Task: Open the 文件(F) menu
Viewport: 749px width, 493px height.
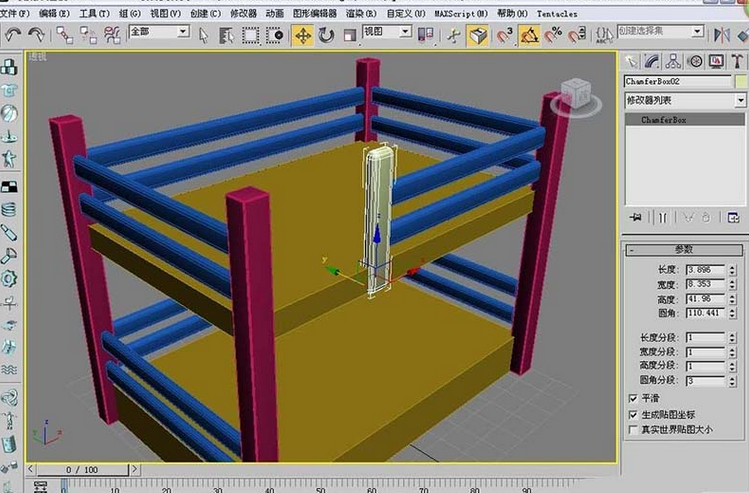Action: click(15, 13)
